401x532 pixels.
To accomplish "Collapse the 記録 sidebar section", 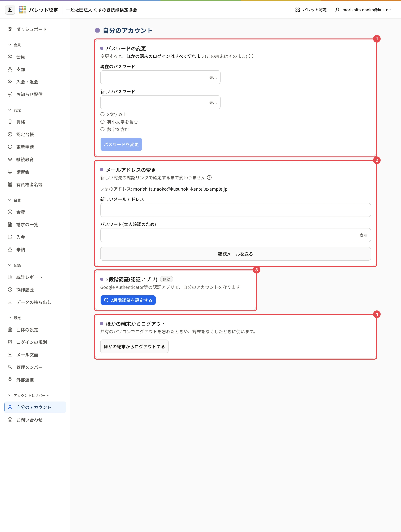I will [x=14, y=265].
